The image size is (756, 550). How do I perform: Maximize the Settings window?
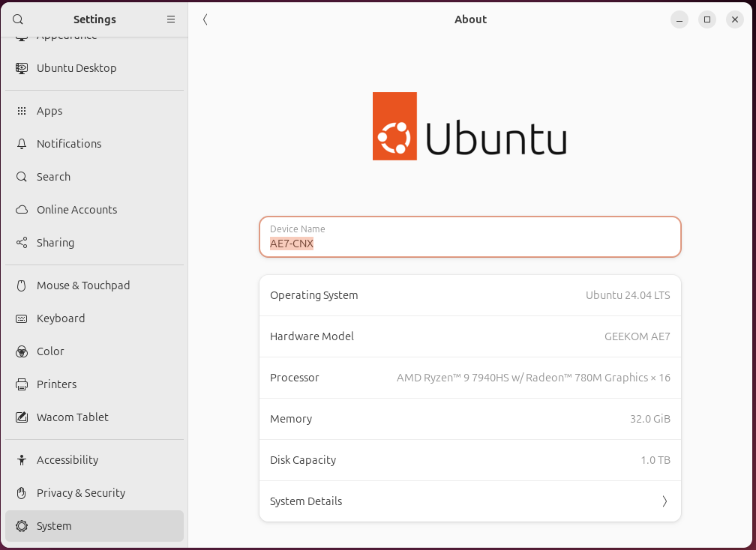pos(707,19)
